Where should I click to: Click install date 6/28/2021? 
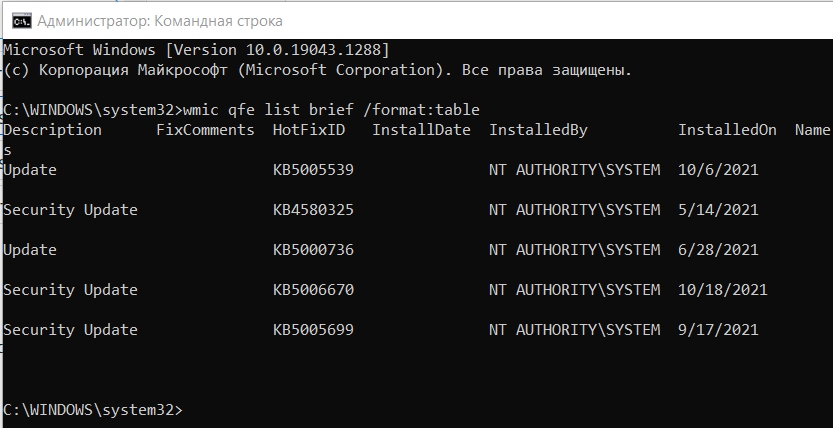click(x=718, y=250)
